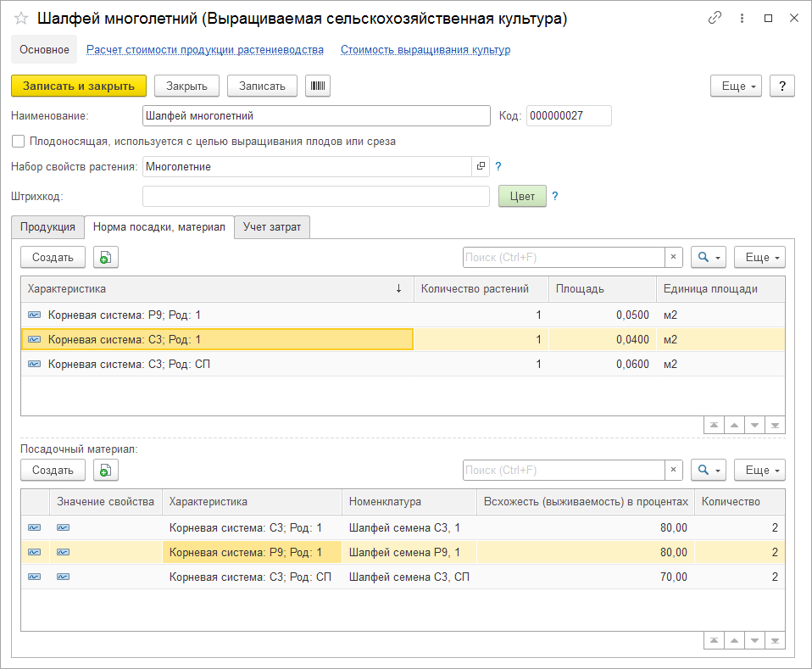Open the Еще menu in the Посадочный материал toolbar
This screenshot has height=669, width=812.
coord(759,470)
